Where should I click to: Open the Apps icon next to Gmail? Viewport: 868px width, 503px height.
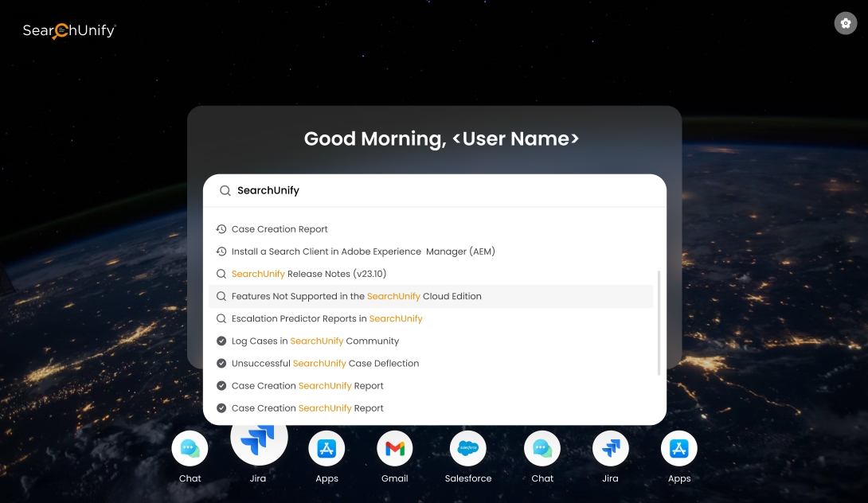[326, 449]
